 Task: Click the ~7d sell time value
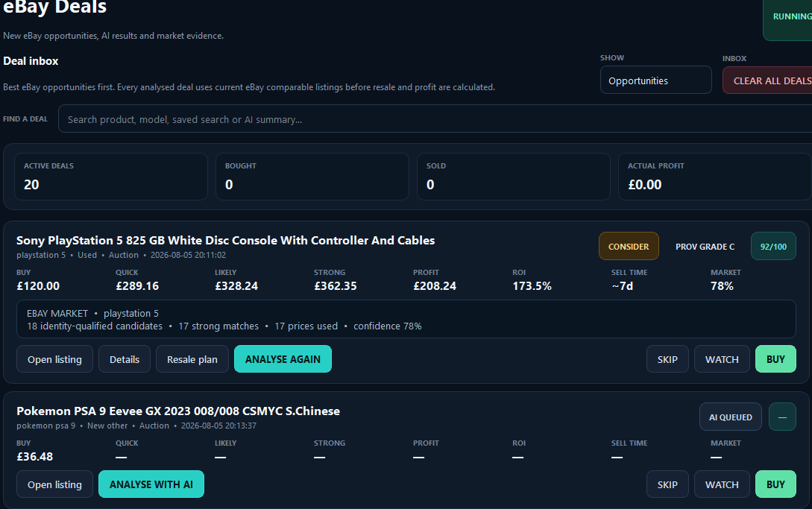[x=622, y=286]
